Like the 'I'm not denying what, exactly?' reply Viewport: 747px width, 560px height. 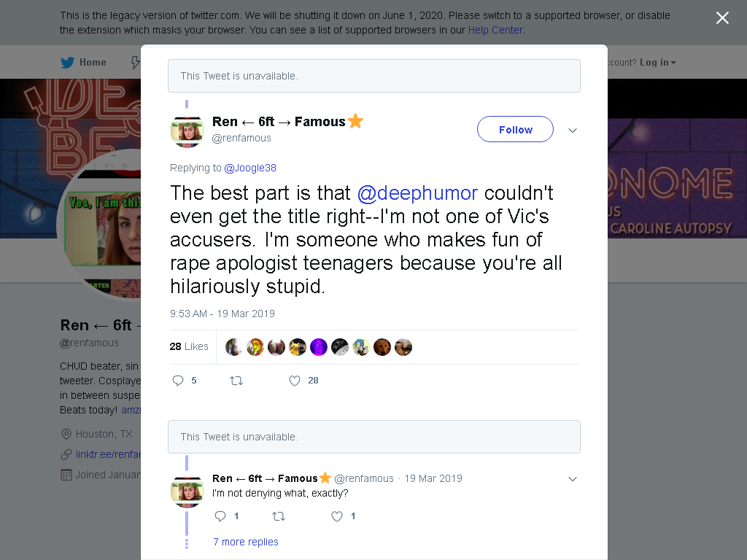(x=337, y=516)
